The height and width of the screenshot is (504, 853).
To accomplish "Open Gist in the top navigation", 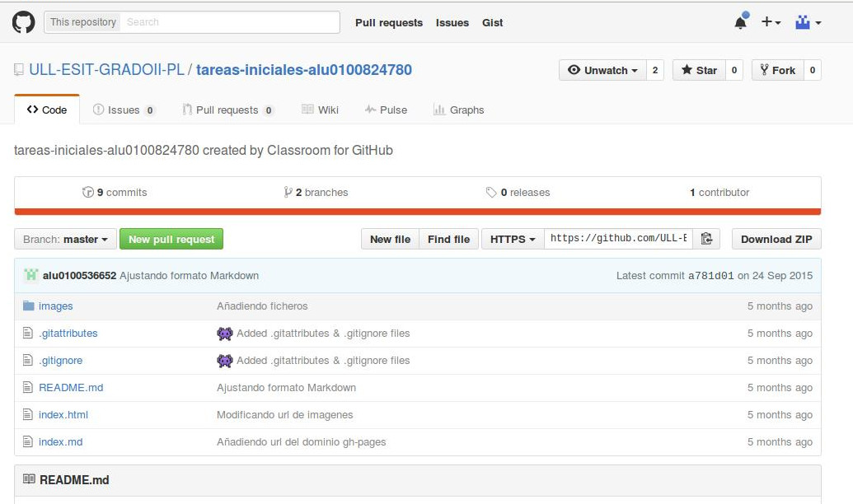I will [x=492, y=23].
